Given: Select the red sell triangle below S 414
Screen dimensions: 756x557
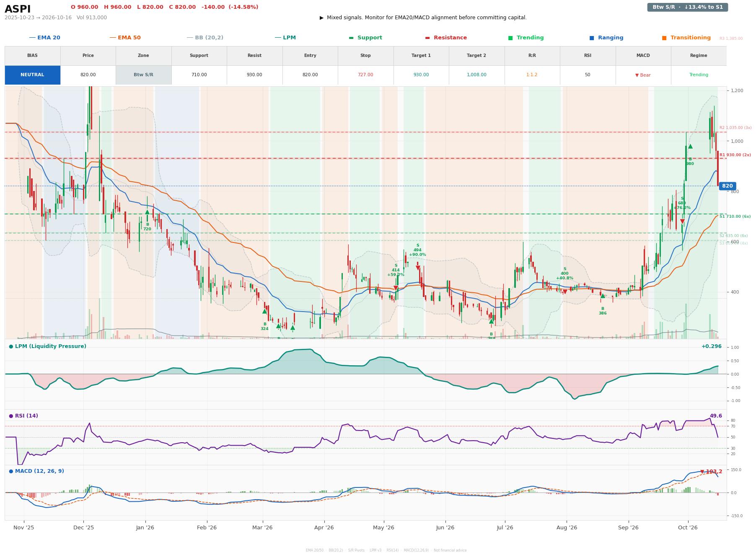Looking at the screenshot, I should coord(396,288).
